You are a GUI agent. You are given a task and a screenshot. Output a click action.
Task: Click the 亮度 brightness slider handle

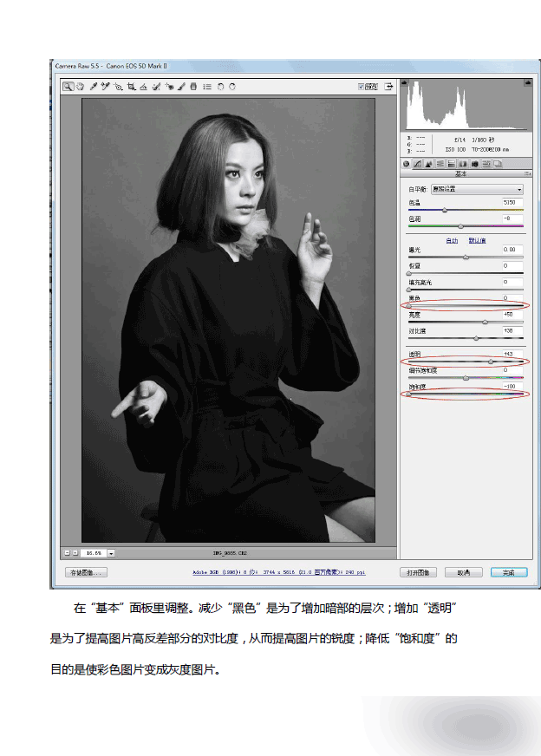click(485, 322)
